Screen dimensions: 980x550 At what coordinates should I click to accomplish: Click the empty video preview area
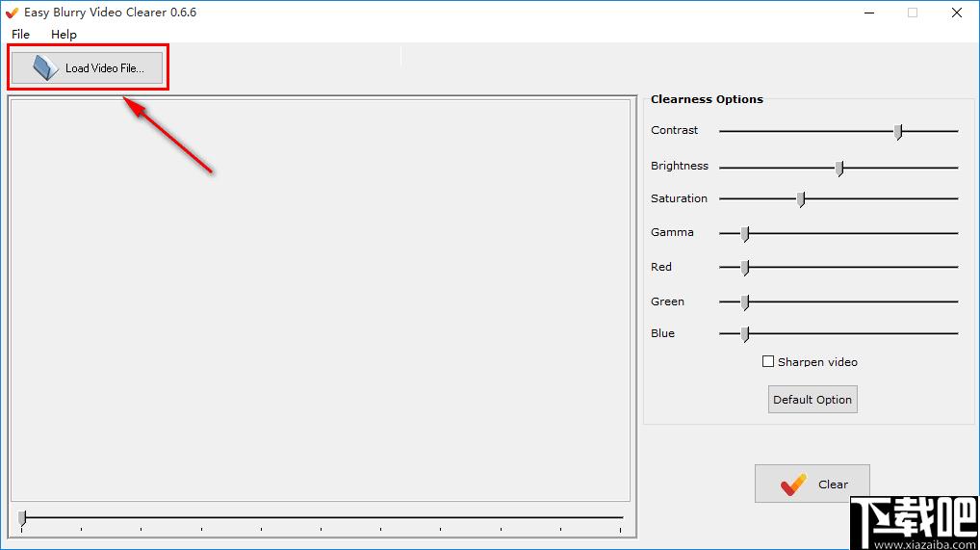[x=320, y=300]
